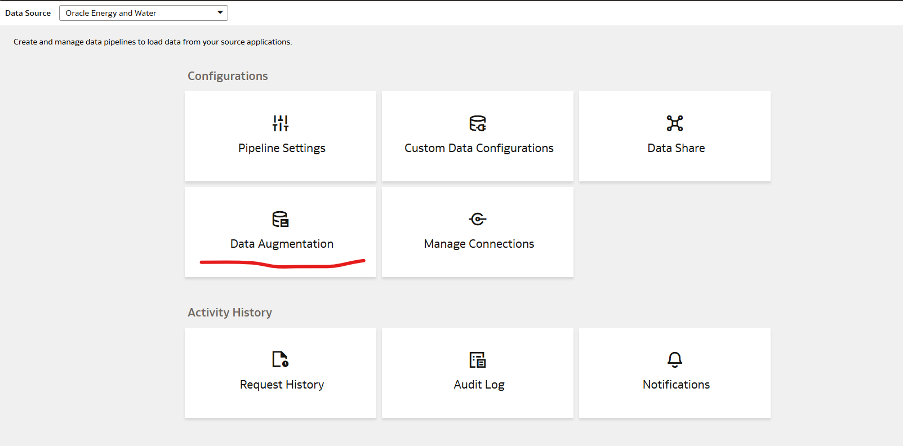Click the Data Share network icon

tap(675, 124)
